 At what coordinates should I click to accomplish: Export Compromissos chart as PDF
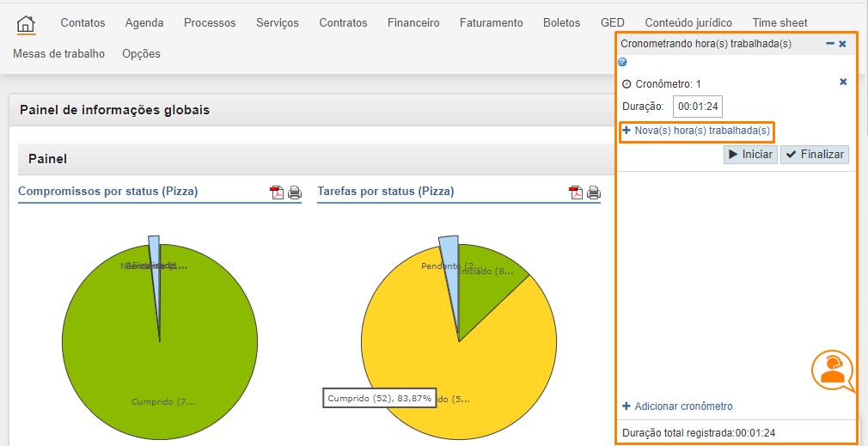(x=277, y=192)
